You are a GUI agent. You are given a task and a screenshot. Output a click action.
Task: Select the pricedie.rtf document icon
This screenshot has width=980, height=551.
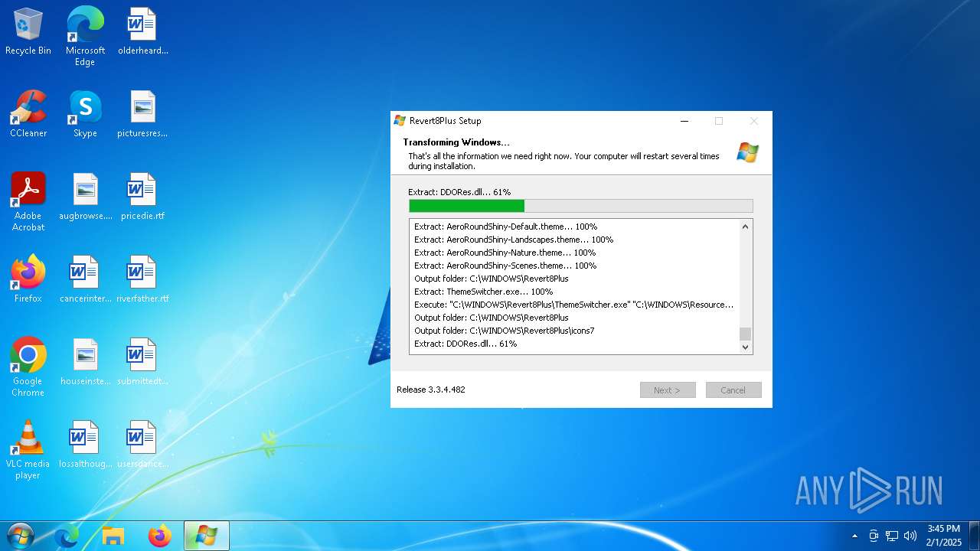142,197
